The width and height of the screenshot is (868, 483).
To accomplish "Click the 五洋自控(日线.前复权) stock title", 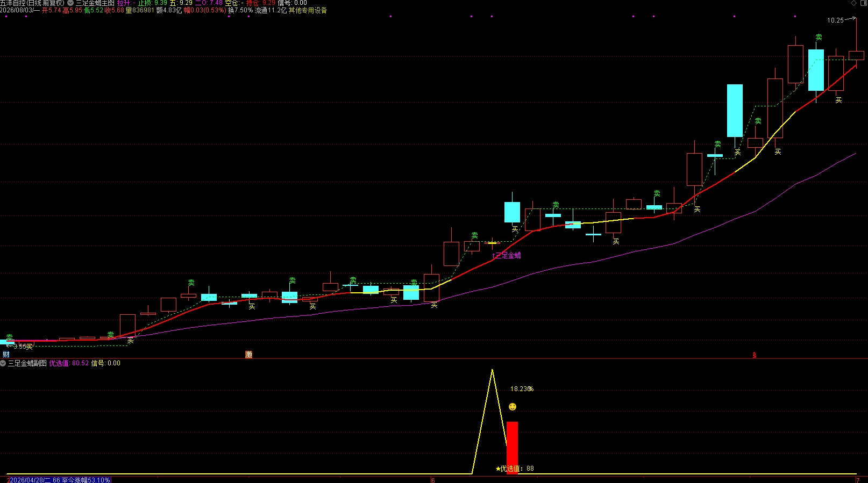I will pyautogui.click(x=32, y=3).
